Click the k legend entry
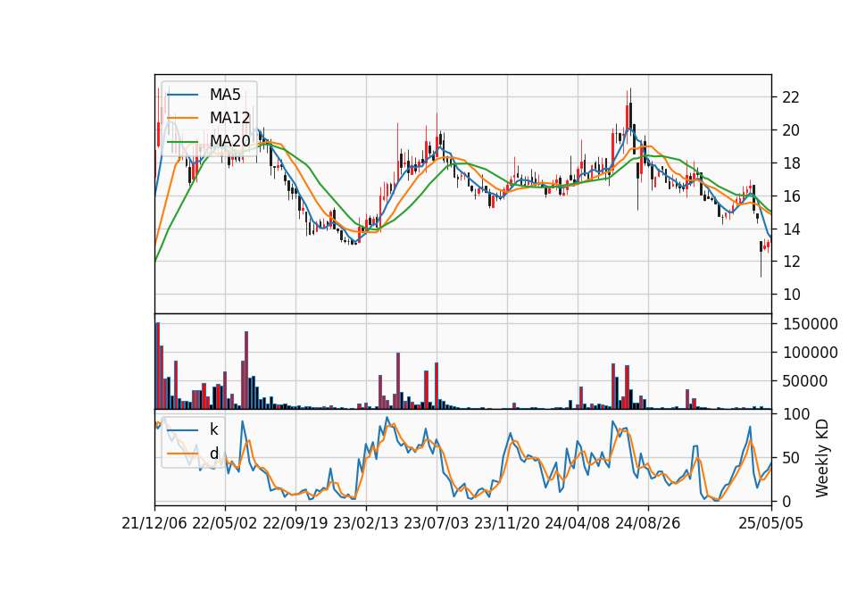Screen dimensions: 857x616 click(213, 429)
